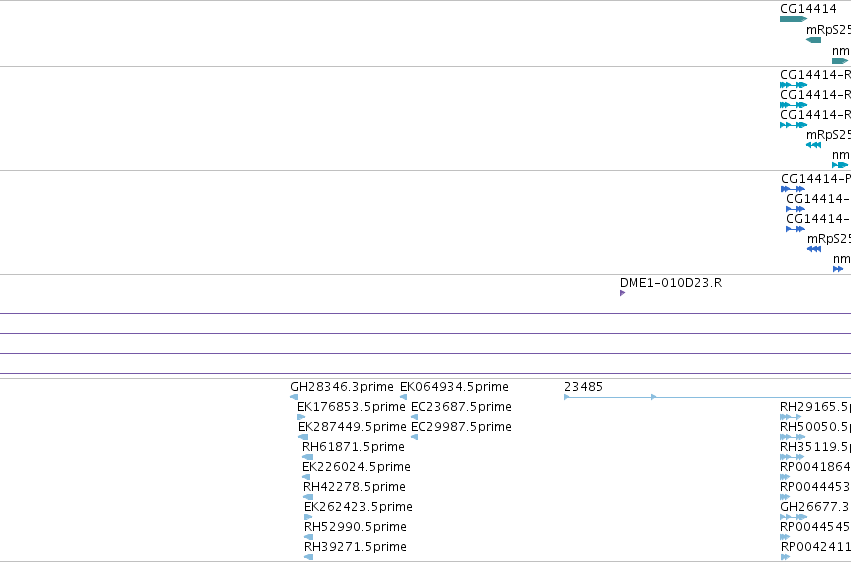Click the GH26677.3 EST label
Screen dimensions: 851x562
pyautogui.click(x=815, y=507)
